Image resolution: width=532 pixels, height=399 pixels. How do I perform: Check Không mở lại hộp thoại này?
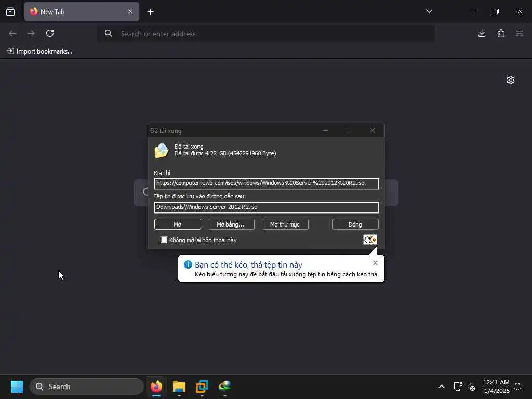pyautogui.click(x=164, y=240)
